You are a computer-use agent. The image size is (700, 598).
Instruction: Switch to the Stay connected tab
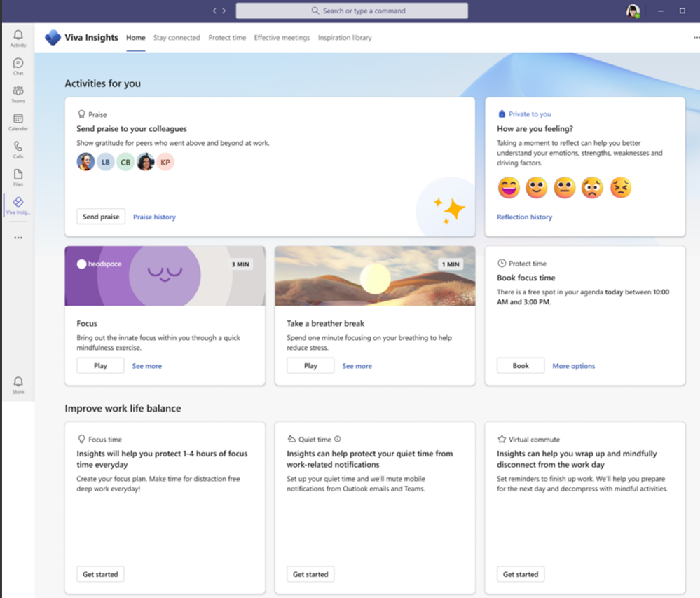pos(177,38)
